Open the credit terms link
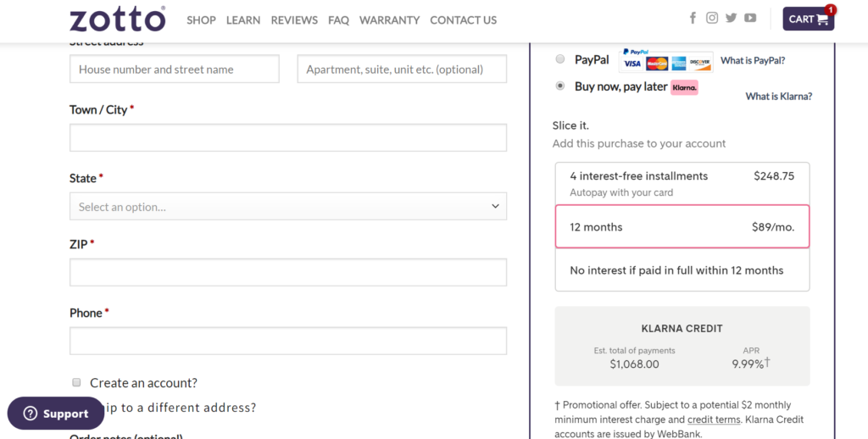The width and height of the screenshot is (868, 439). 712,420
